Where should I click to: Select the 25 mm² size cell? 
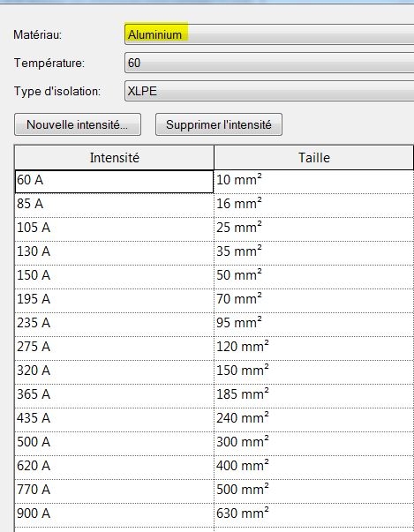click(x=314, y=229)
